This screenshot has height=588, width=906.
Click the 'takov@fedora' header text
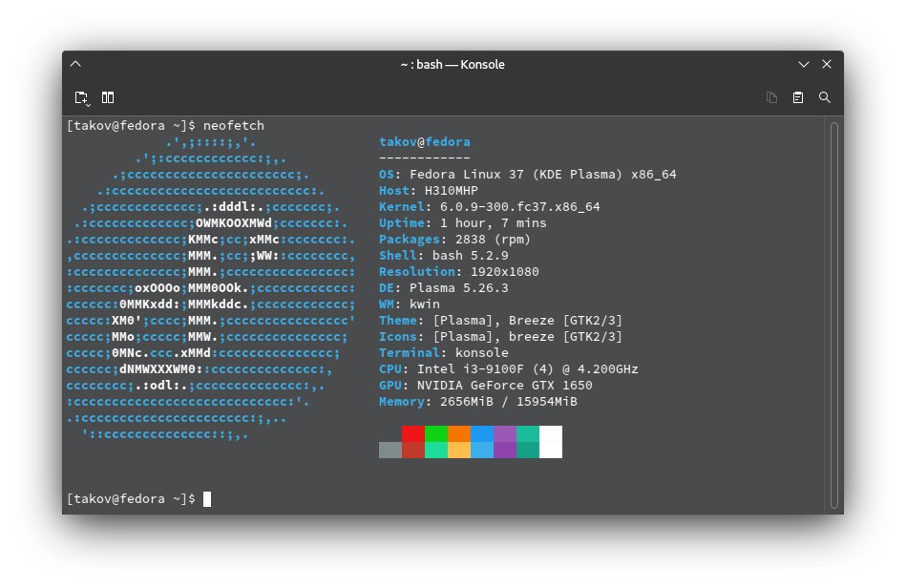pyautogui.click(x=425, y=141)
